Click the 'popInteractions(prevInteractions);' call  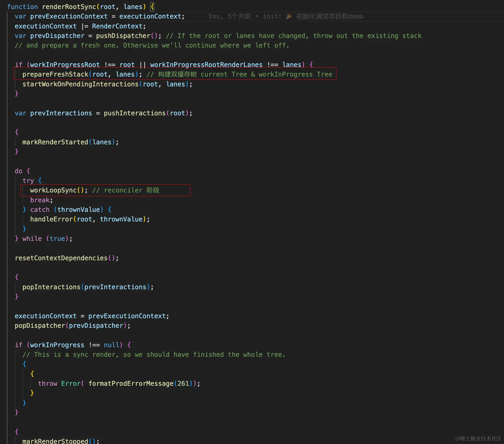88,287
